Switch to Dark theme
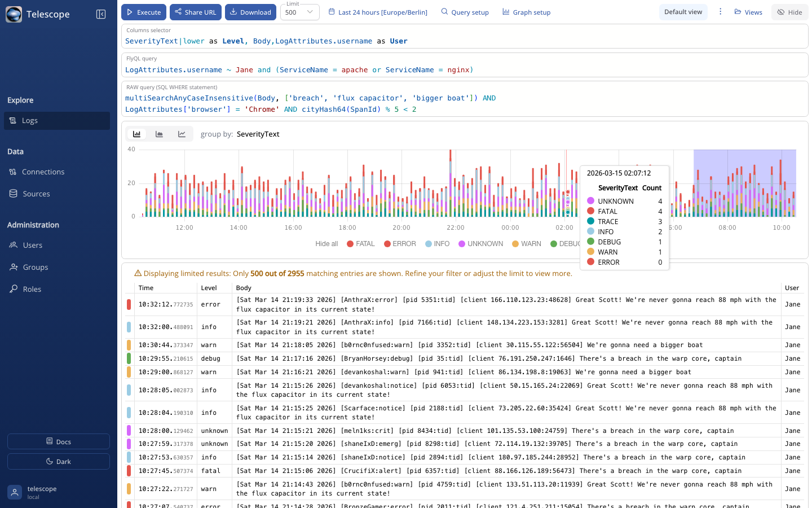Screen dimensions: 812x508 click(x=59, y=461)
